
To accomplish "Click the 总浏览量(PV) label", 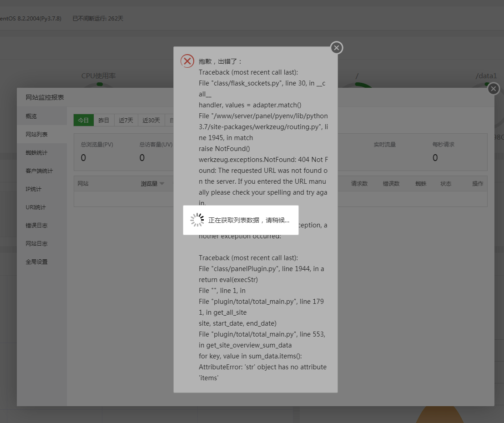I will pos(97,144).
